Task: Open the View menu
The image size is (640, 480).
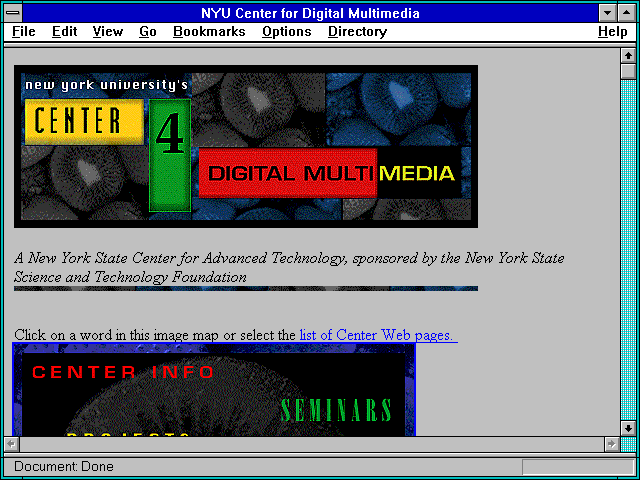Action: coord(108,32)
